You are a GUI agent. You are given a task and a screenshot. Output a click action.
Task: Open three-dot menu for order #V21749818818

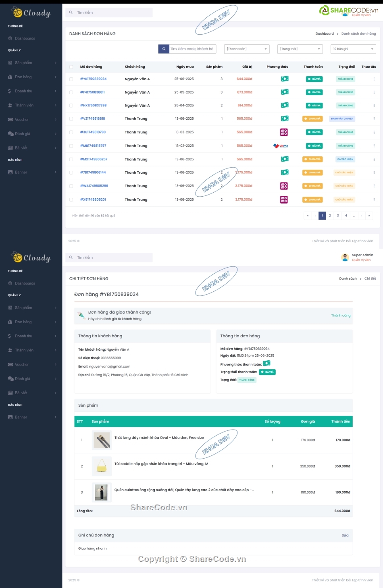point(374,119)
